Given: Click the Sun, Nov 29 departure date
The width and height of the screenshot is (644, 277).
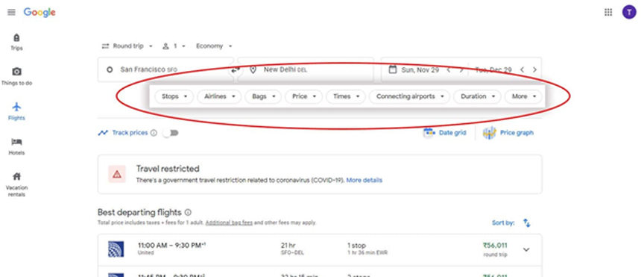Looking at the screenshot, I should coord(420,70).
